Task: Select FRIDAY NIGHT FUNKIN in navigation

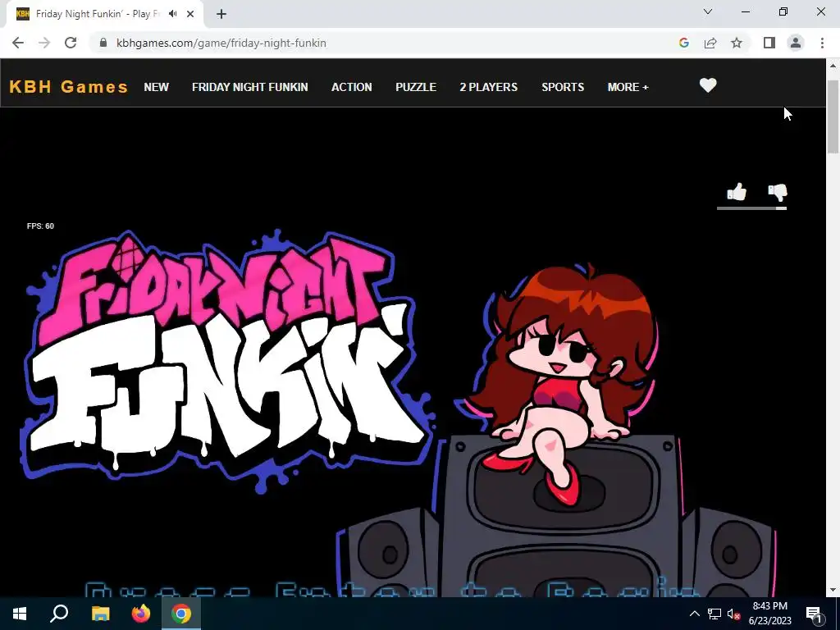Action: pyautogui.click(x=250, y=87)
